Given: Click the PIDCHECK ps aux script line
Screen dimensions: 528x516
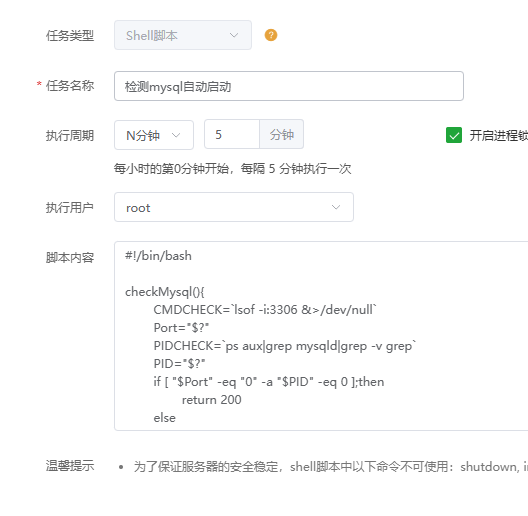Looking at the screenshot, I should pos(285,346).
